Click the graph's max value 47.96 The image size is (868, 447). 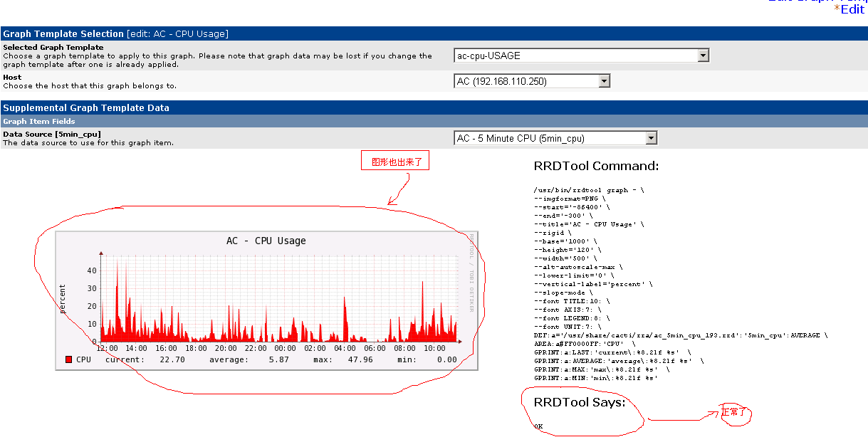click(x=360, y=360)
